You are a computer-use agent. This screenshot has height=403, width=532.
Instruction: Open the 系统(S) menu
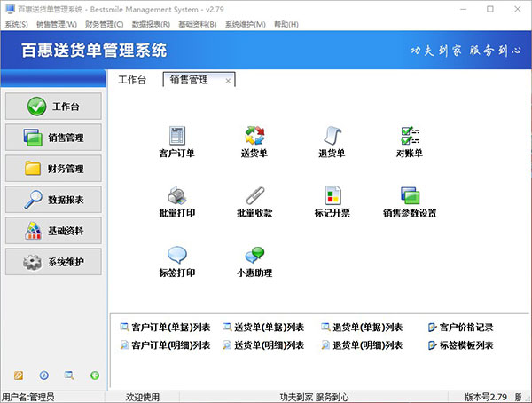[16, 24]
